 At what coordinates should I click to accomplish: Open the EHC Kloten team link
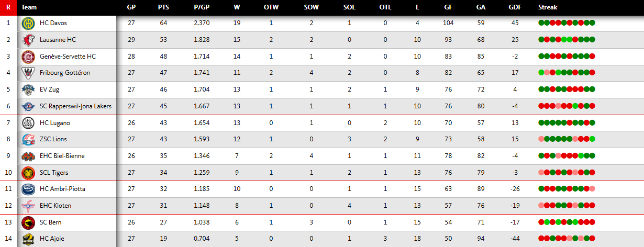pos(55,206)
